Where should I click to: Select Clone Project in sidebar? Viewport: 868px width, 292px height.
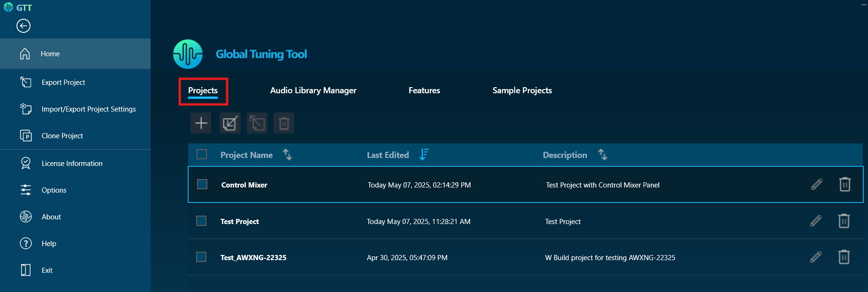(x=62, y=136)
